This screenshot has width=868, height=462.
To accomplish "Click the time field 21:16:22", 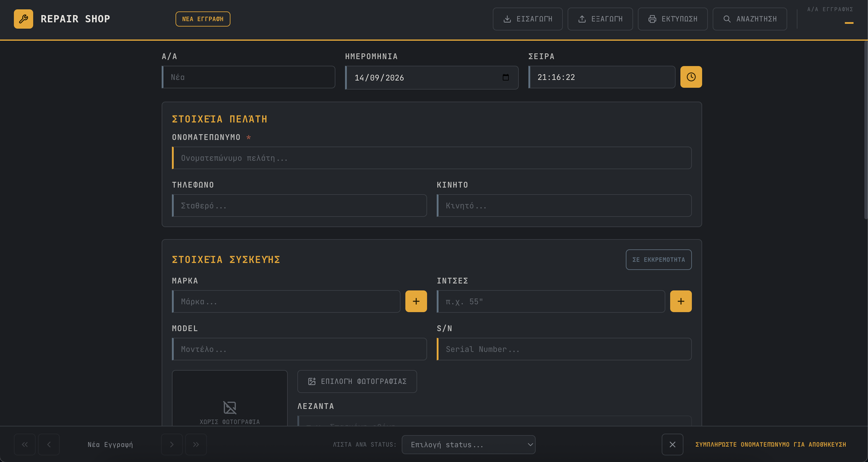I will (x=602, y=77).
